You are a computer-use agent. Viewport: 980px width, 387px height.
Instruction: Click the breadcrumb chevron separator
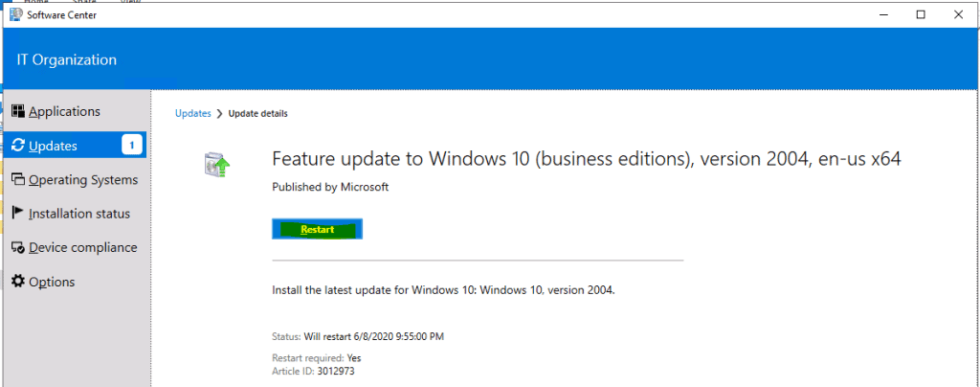click(219, 113)
